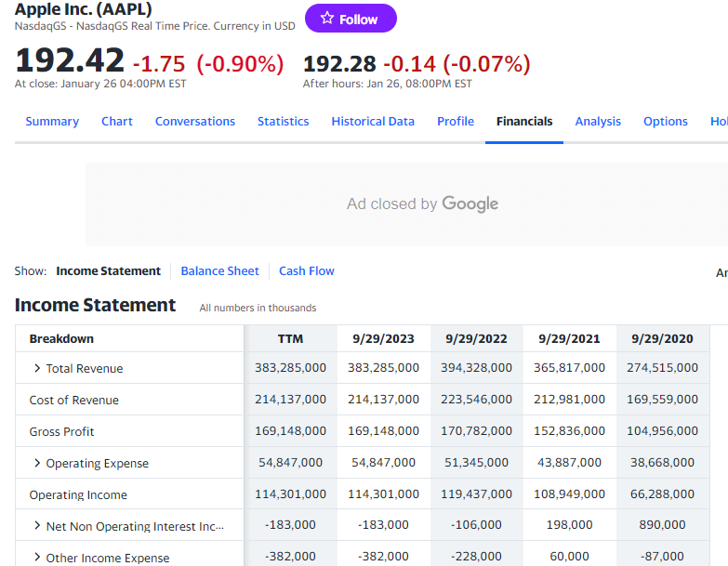
Task: Go to the Statistics tab
Action: point(284,121)
